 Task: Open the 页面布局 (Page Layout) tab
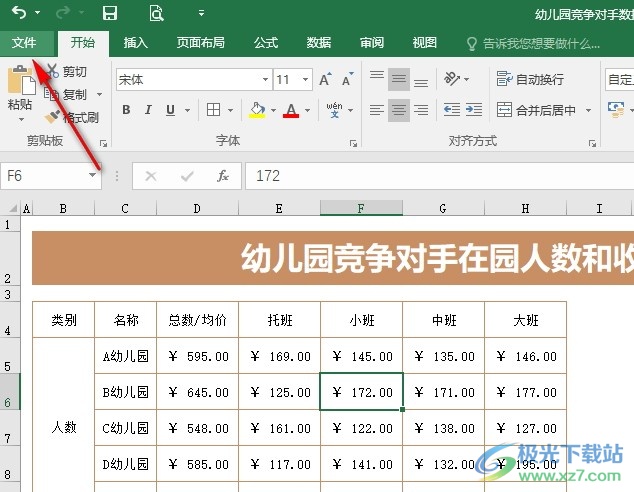201,42
